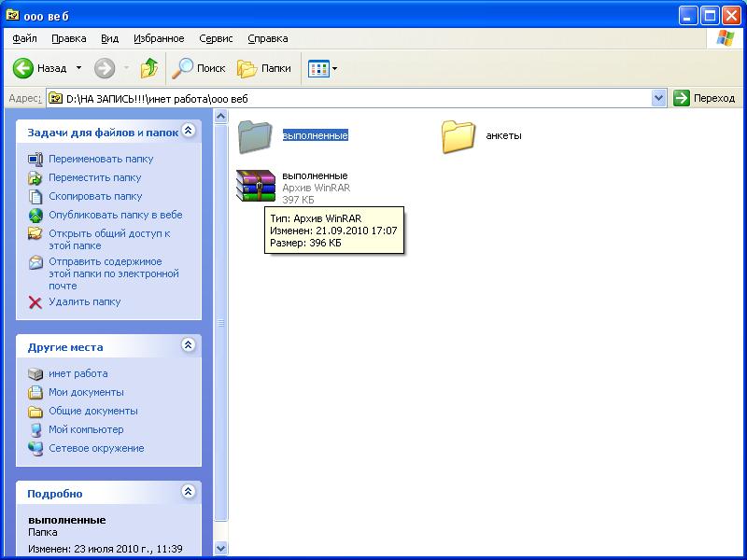
Task: Open инет работа in Other Places
Action: [78, 374]
